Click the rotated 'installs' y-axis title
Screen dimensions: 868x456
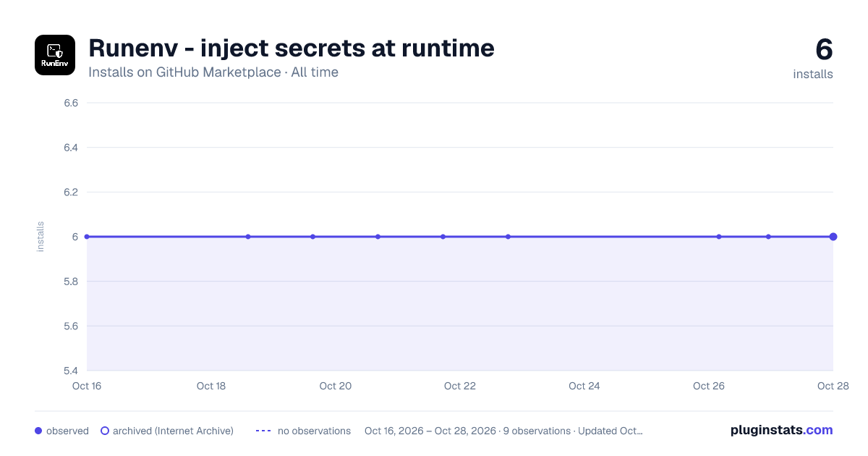[41, 237]
